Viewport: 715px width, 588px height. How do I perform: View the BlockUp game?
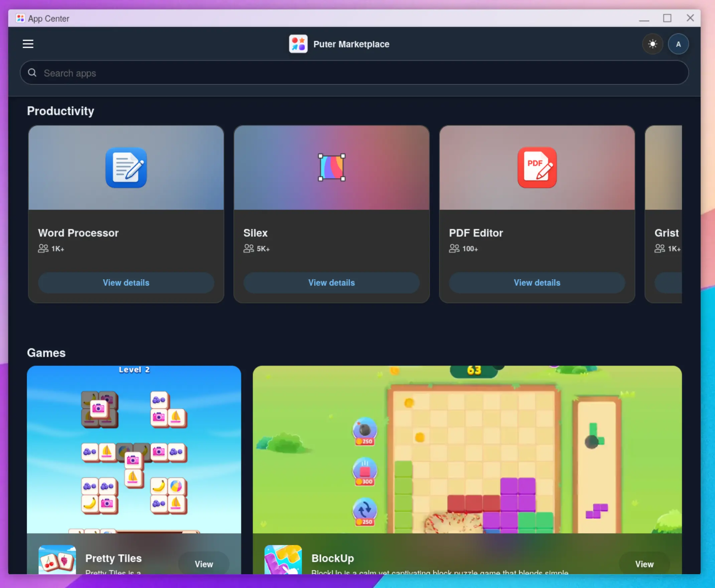pyautogui.click(x=644, y=564)
